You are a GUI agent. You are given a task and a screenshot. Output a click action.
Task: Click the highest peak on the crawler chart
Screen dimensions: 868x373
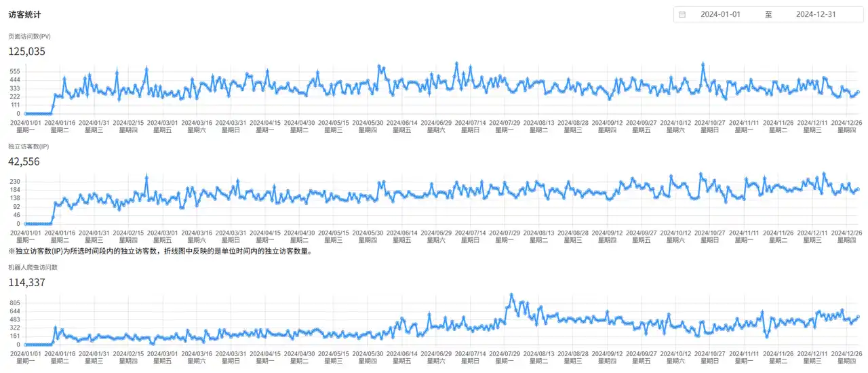click(x=511, y=295)
